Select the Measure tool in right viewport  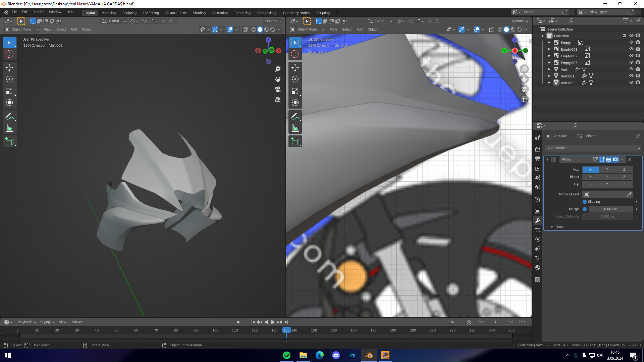(x=295, y=128)
